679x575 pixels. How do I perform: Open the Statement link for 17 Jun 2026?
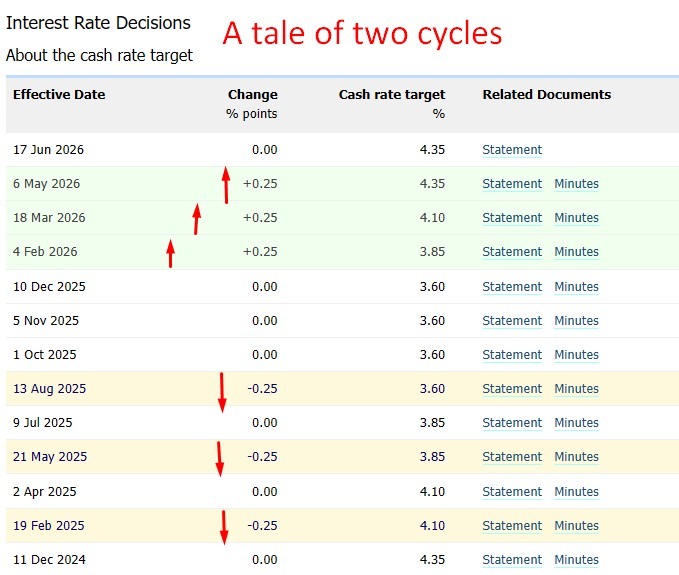(512, 150)
